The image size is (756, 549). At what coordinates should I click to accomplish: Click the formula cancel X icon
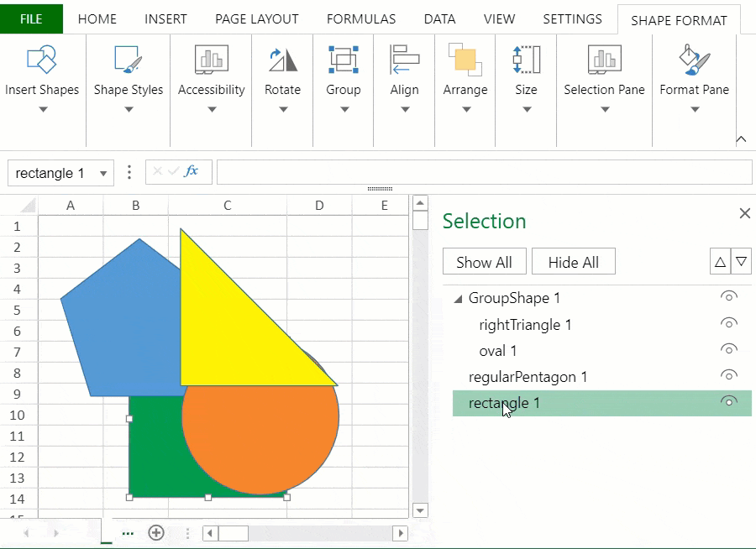click(157, 171)
